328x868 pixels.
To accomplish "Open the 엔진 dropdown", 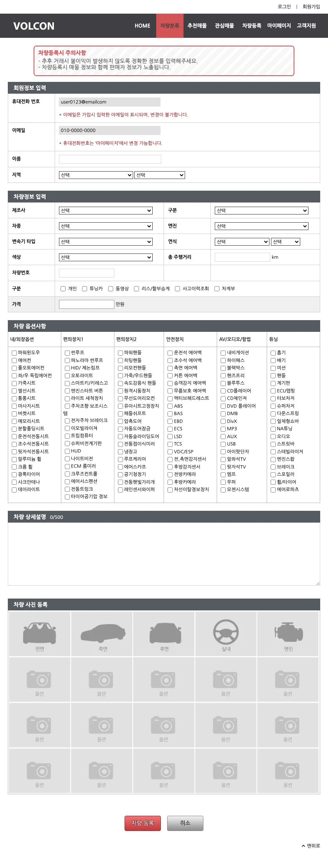I will pyautogui.click(x=262, y=226).
